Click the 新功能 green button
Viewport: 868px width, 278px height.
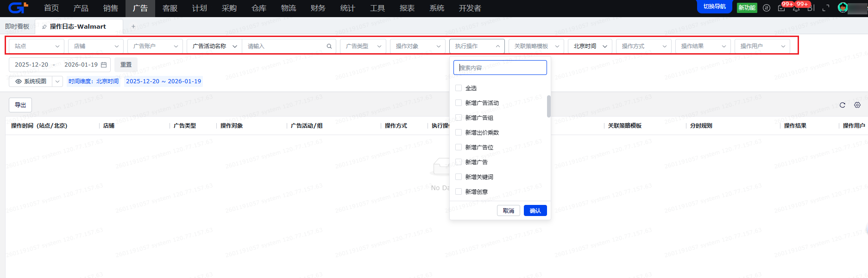click(747, 8)
